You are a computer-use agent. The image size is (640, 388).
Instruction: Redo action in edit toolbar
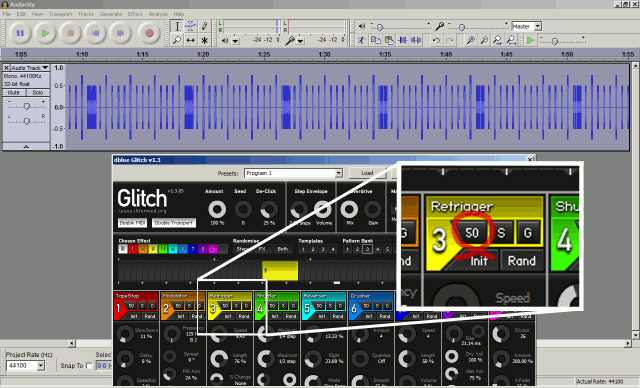click(x=450, y=40)
